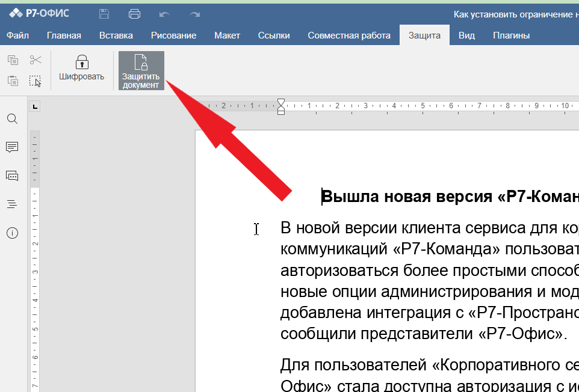This screenshot has height=392, width=579.
Task: Click the line «сообщили представители «Р7-Офис».»
Action: (424, 334)
